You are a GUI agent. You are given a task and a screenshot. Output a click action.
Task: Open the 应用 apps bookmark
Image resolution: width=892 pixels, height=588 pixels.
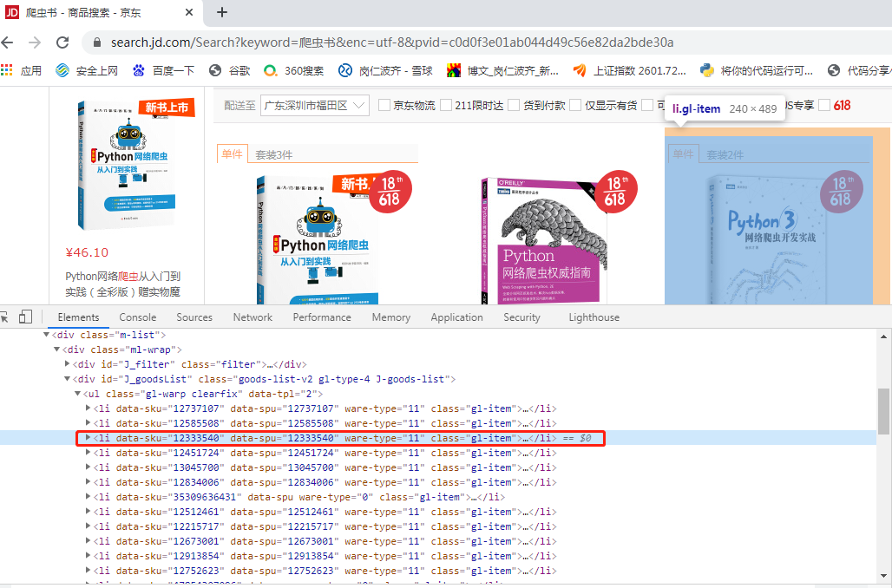tap(22, 70)
